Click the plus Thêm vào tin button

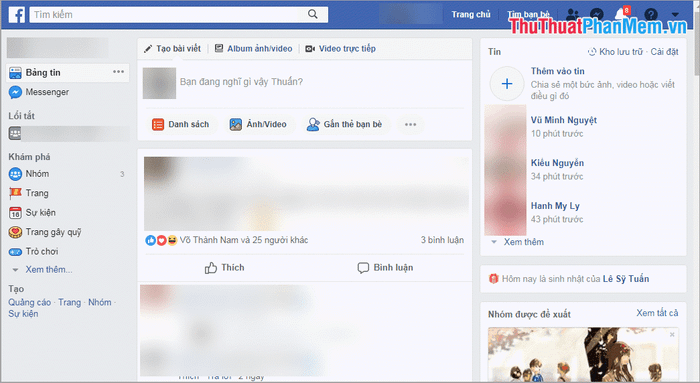click(507, 83)
